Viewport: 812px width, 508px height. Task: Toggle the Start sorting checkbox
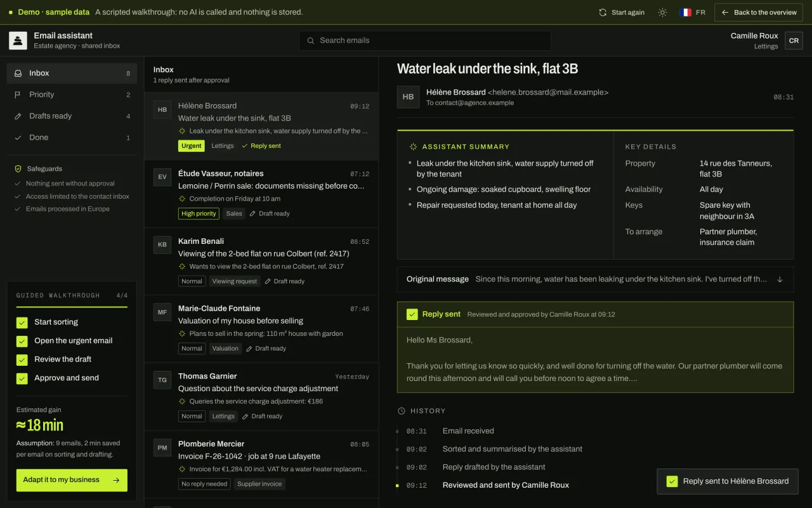22,323
